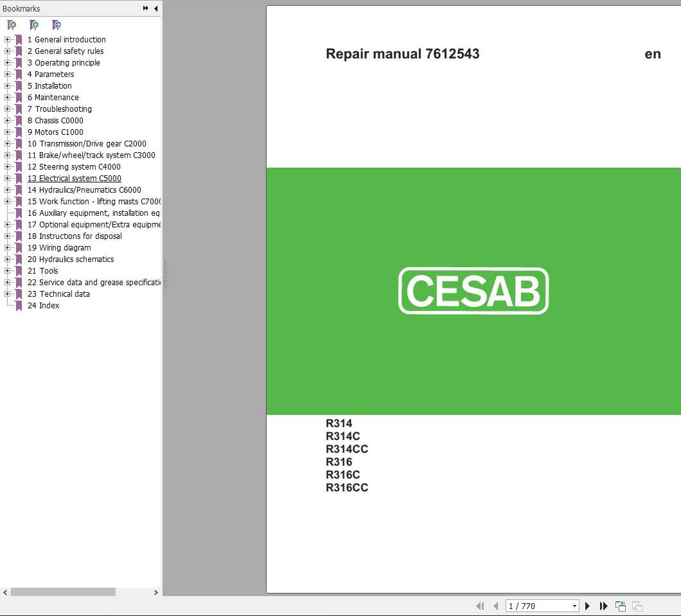This screenshot has height=616, width=681.
Task: Click the bookmark ribbon icon beside 21 Tools
Action: [x=19, y=271]
